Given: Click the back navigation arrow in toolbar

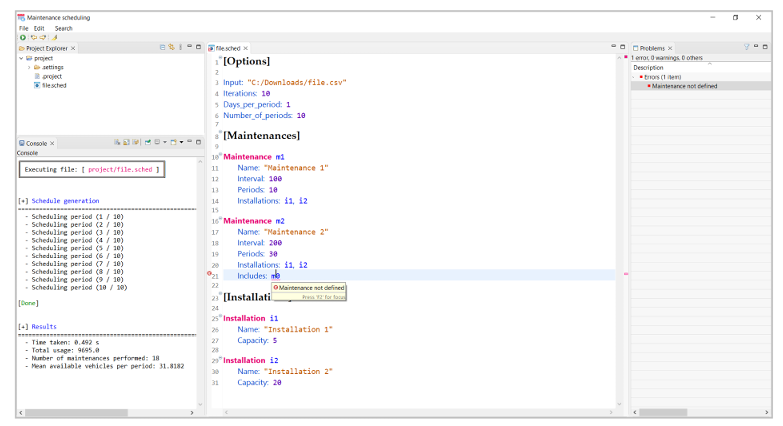Looking at the screenshot, I should pos(33,37).
